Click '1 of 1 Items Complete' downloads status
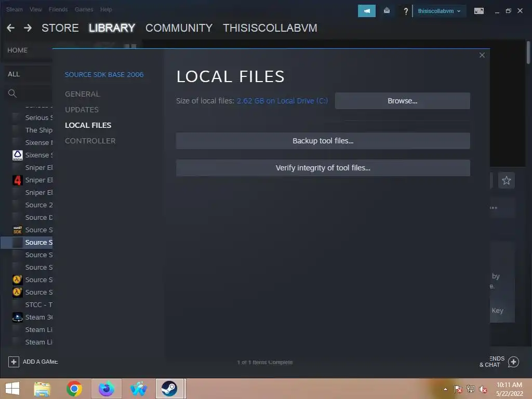This screenshot has width=532, height=399. pos(265,362)
